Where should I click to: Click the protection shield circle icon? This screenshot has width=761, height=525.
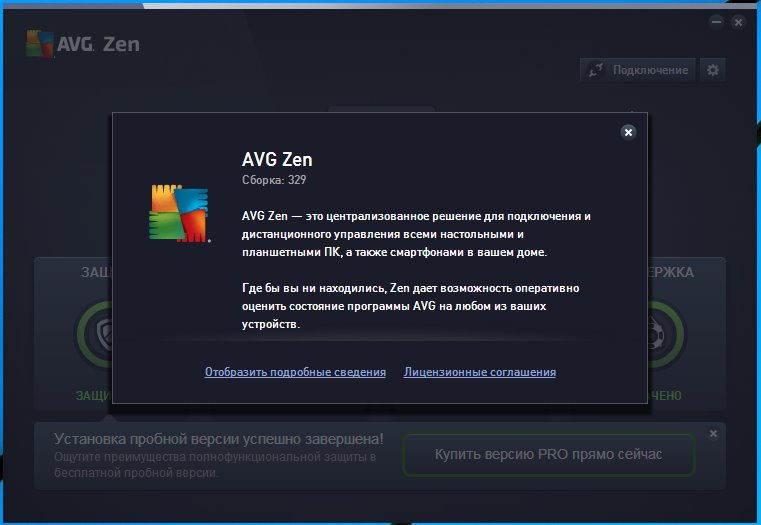95,334
